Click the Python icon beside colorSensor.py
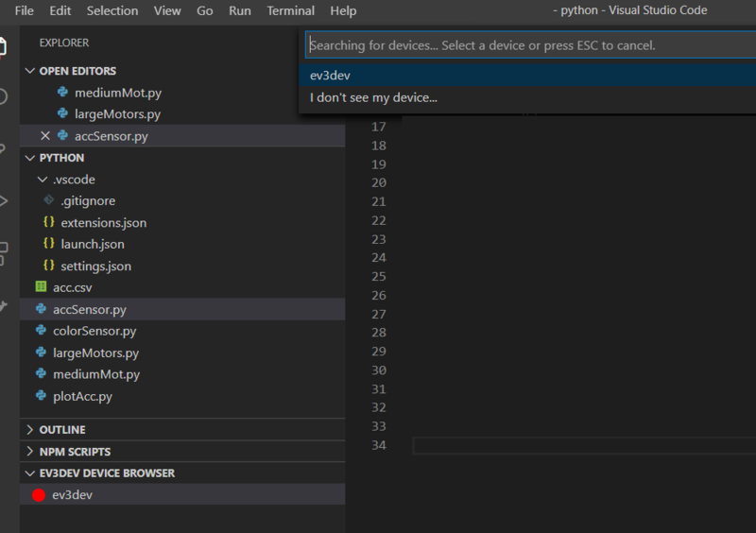 click(41, 331)
